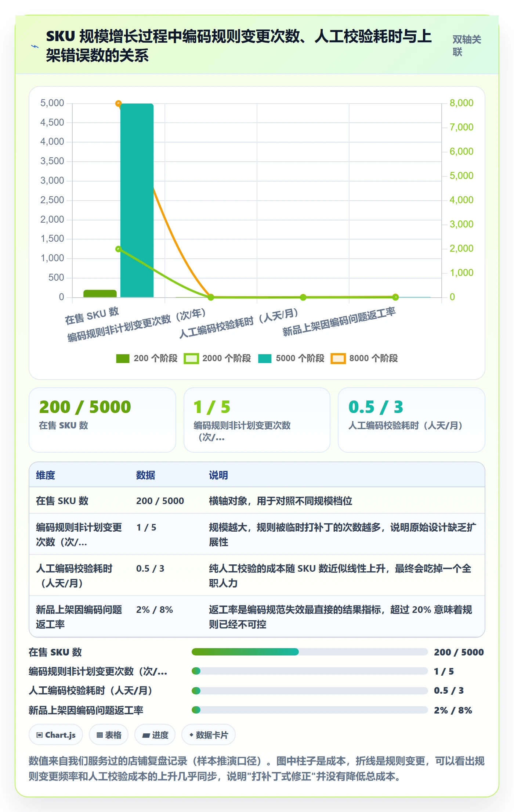Click the teal 5000 个阶段 legend swatch
This screenshot has height=812, width=514.
pyautogui.click(x=265, y=358)
